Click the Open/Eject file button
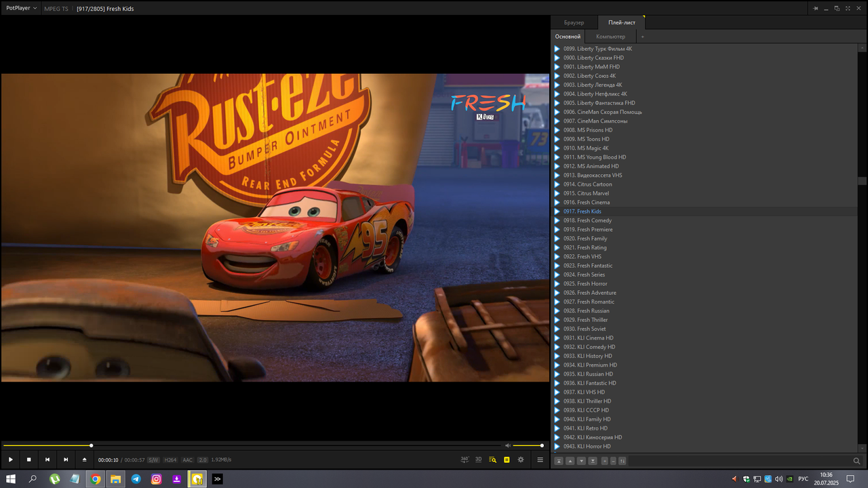868x488 pixels. (x=85, y=460)
